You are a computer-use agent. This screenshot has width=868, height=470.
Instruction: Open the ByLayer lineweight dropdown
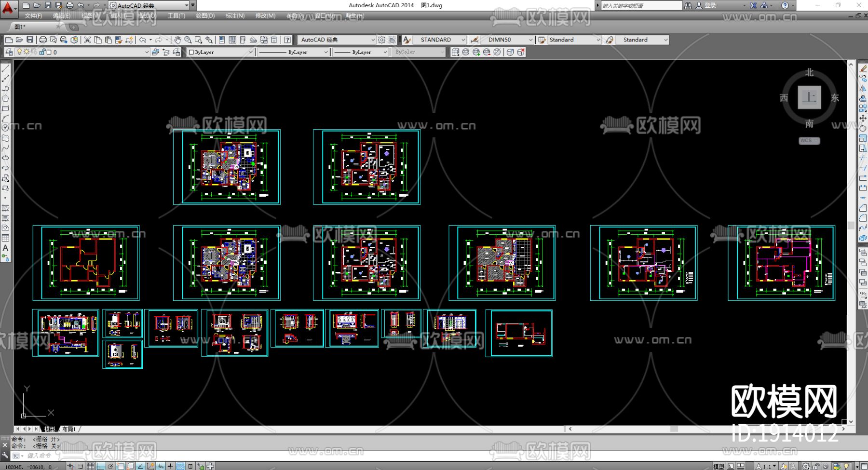click(x=385, y=52)
